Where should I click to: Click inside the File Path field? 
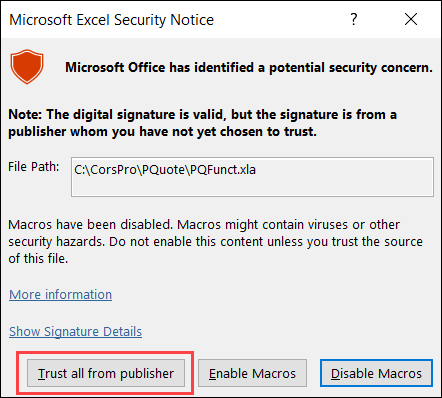point(252,177)
